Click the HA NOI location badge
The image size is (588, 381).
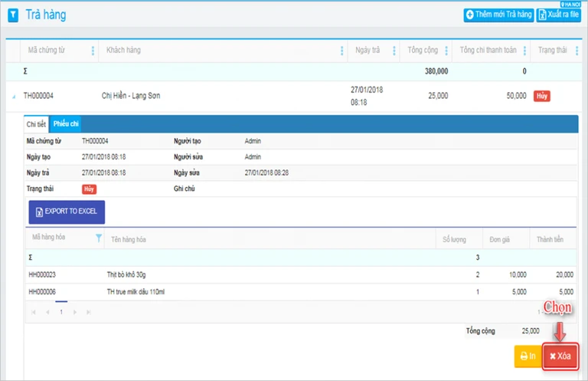570,4
